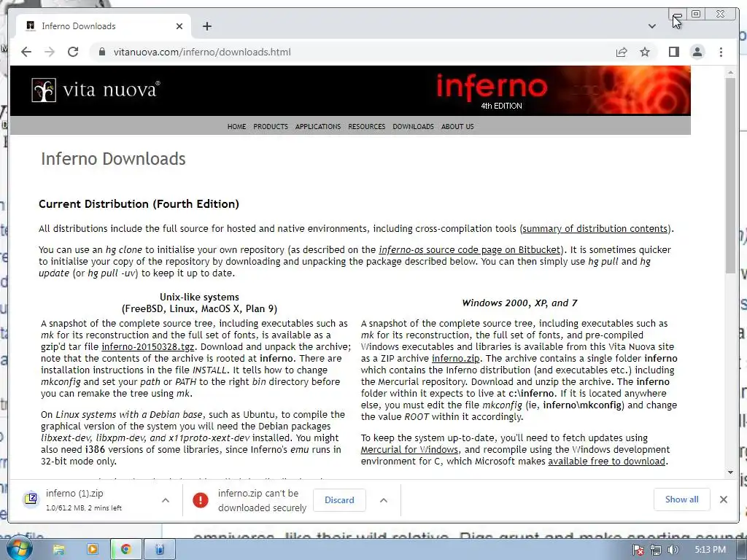
Task: Download inferno-20150328.tgz archive
Action: [147, 347]
